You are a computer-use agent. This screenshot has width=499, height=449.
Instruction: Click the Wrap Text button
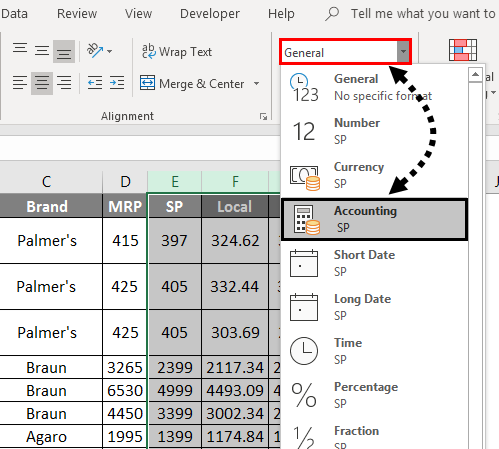pos(177,52)
